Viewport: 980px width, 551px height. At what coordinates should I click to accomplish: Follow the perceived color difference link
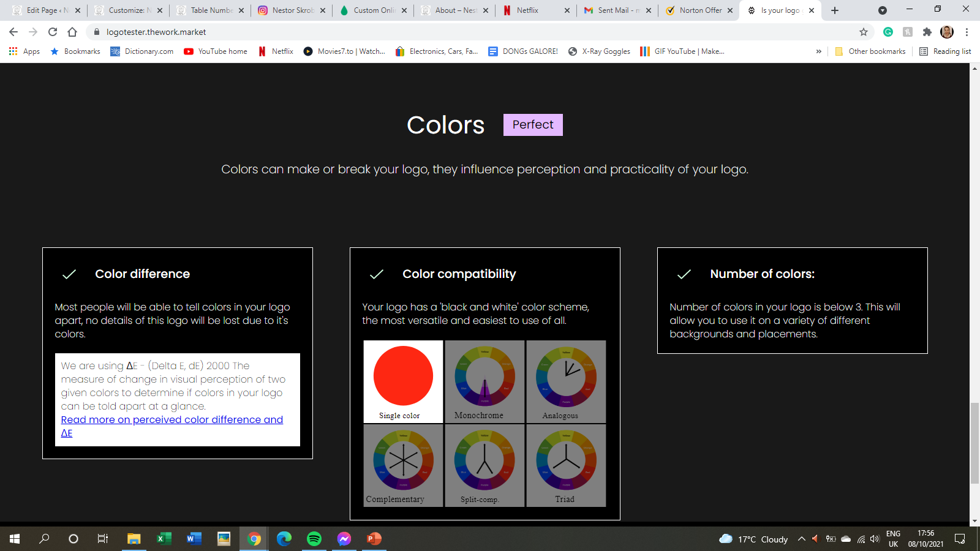[171, 420]
